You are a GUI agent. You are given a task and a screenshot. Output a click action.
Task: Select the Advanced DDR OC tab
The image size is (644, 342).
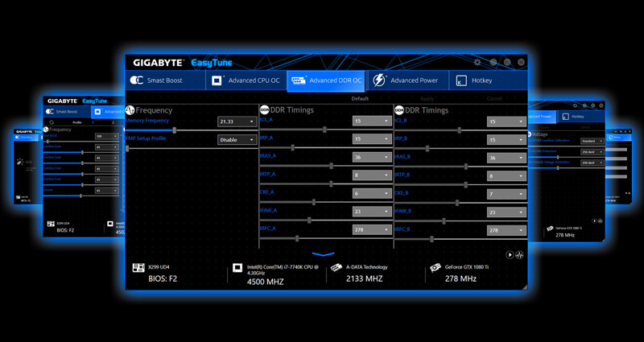(x=327, y=80)
